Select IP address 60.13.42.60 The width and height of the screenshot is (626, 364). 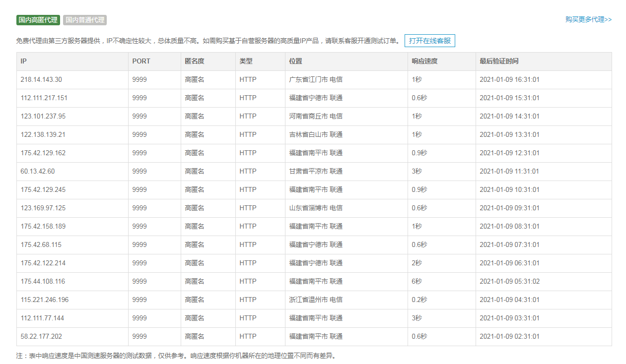[38, 172]
